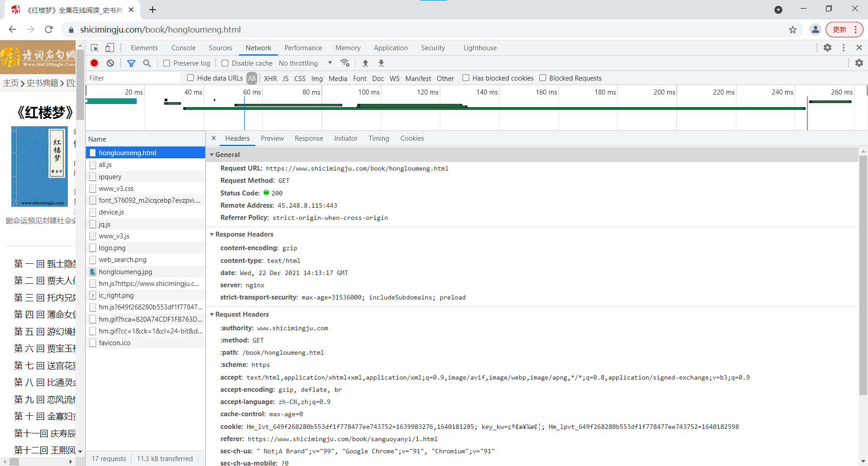Open the Sources panel

point(220,48)
